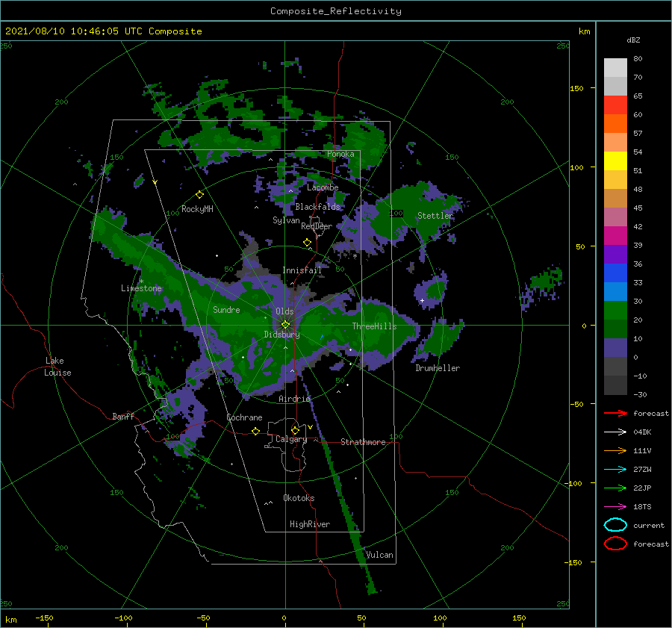The image size is (672, 628).
Task: Click the 04DK legend label
Action: [642, 432]
